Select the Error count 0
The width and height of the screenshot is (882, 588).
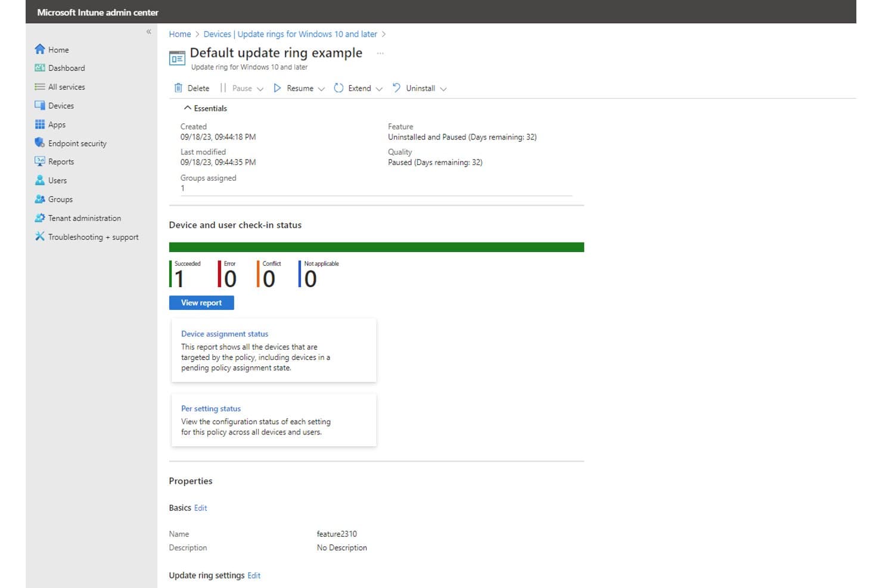[230, 278]
